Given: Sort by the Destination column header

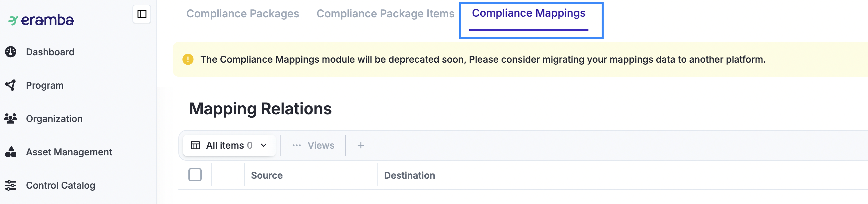Looking at the screenshot, I should (x=409, y=175).
